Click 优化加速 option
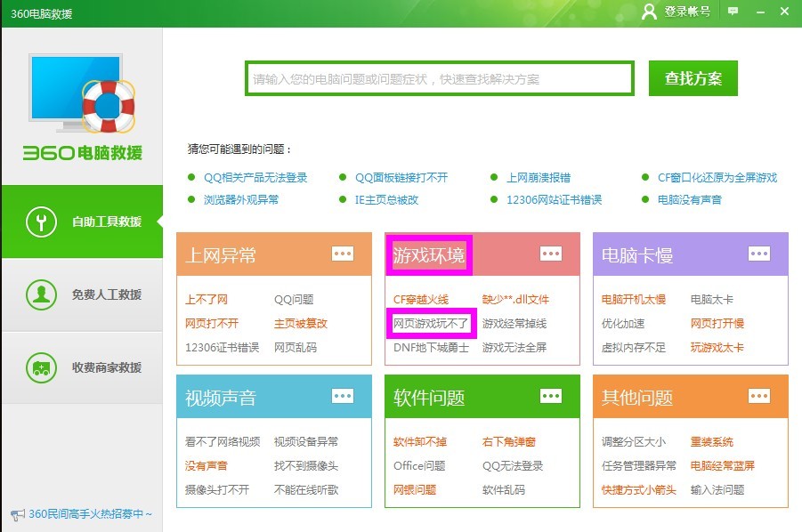Viewport: 802px width, 532px height. tap(623, 324)
